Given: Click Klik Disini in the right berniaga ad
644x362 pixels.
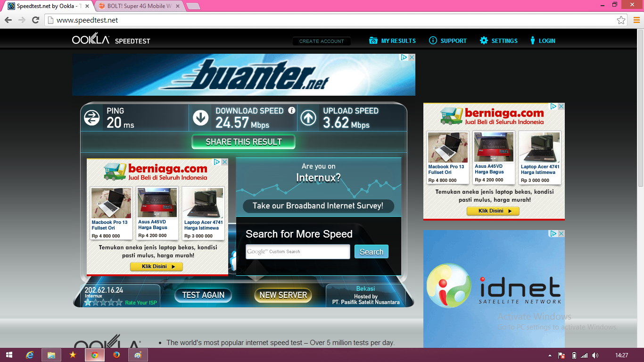Looking at the screenshot, I should click(493, 211).
